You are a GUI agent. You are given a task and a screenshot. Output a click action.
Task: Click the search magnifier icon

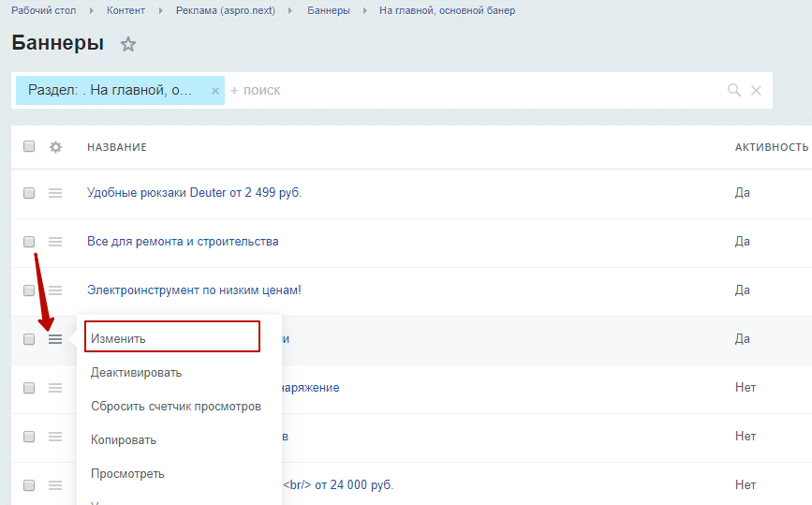[734, 90]
